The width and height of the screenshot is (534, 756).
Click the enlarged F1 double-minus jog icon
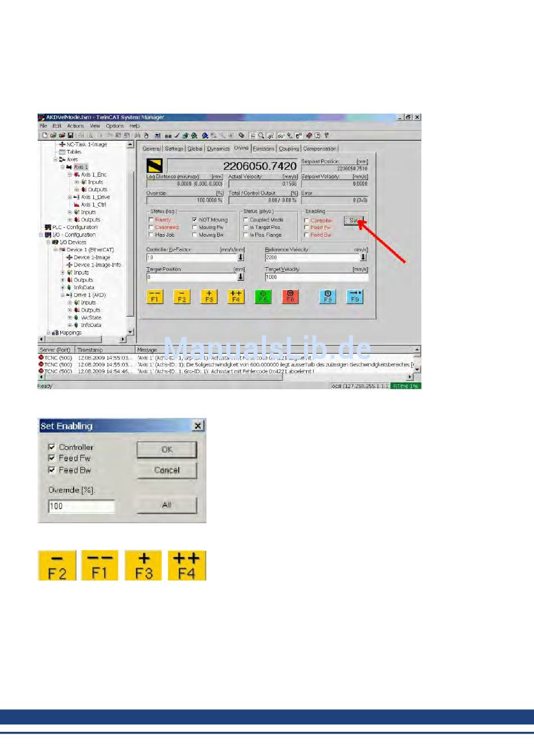[99, 565]
